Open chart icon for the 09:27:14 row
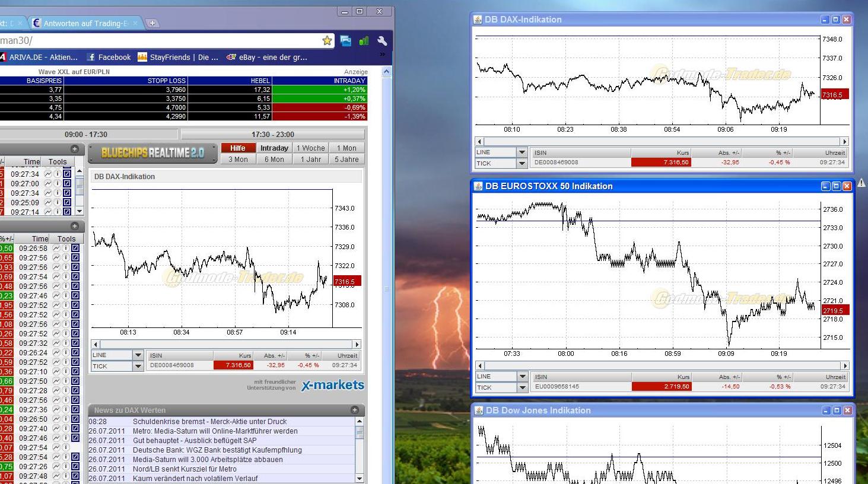This screenshot has width=868, height=484. (x=48, y=212)
